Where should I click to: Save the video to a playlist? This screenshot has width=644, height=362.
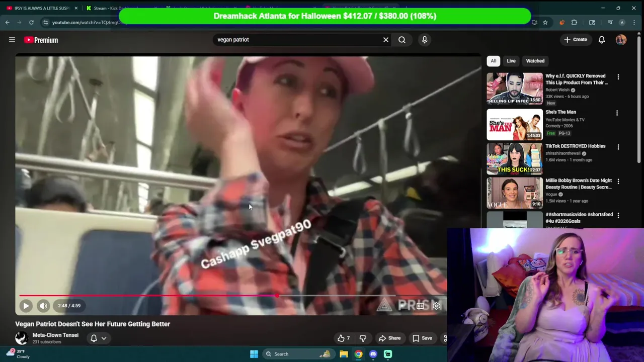422,338
